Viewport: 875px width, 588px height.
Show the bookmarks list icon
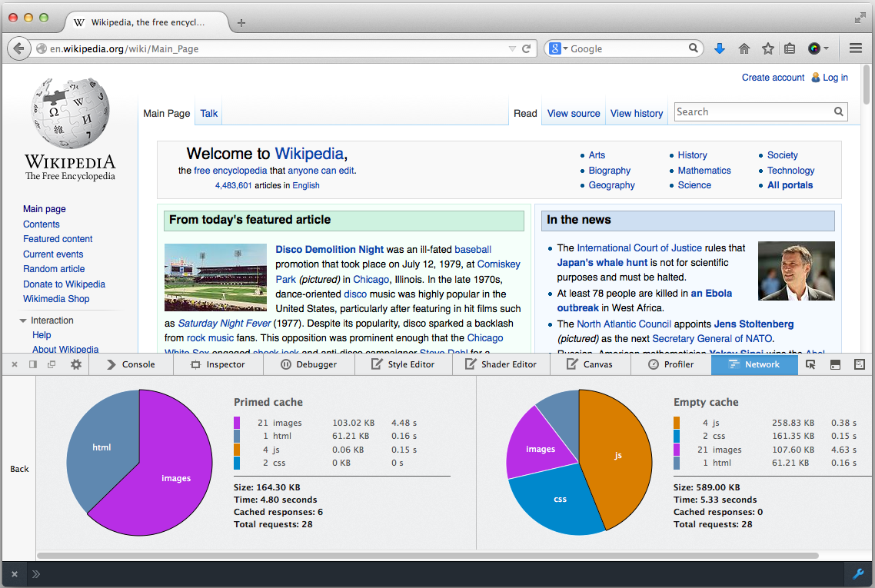tap(790, 48)
